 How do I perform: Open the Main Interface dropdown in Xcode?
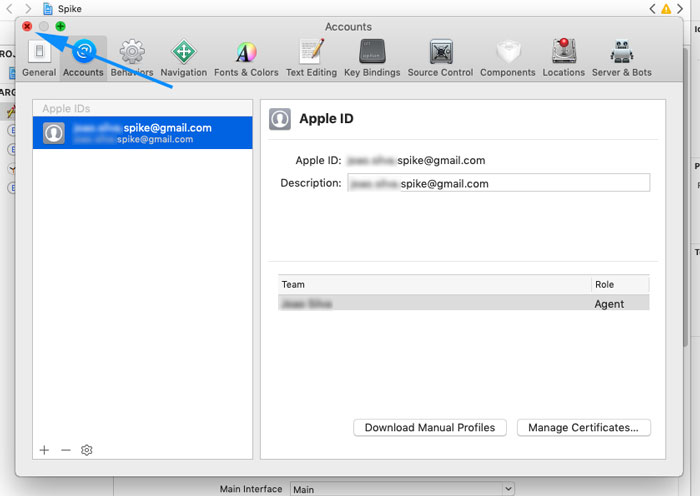point(402,489)
